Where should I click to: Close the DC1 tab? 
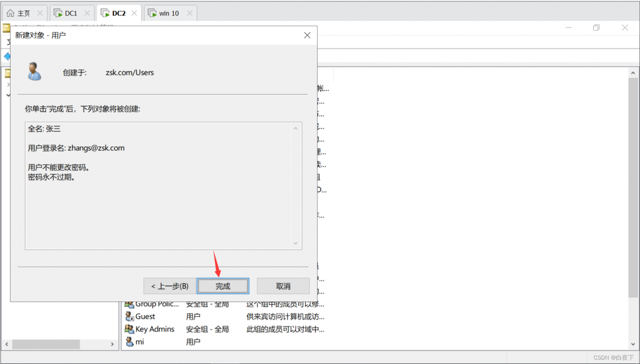(x=87, y=13)
